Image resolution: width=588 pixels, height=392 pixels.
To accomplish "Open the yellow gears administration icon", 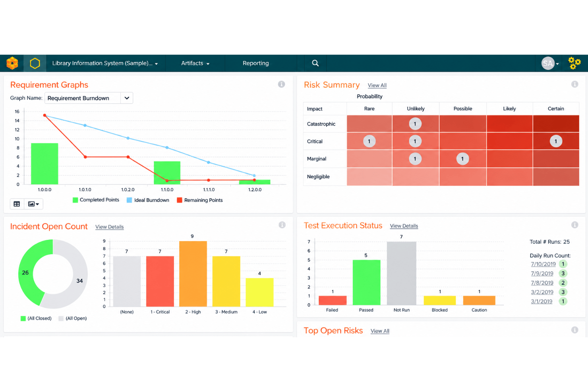I will 574,63.
